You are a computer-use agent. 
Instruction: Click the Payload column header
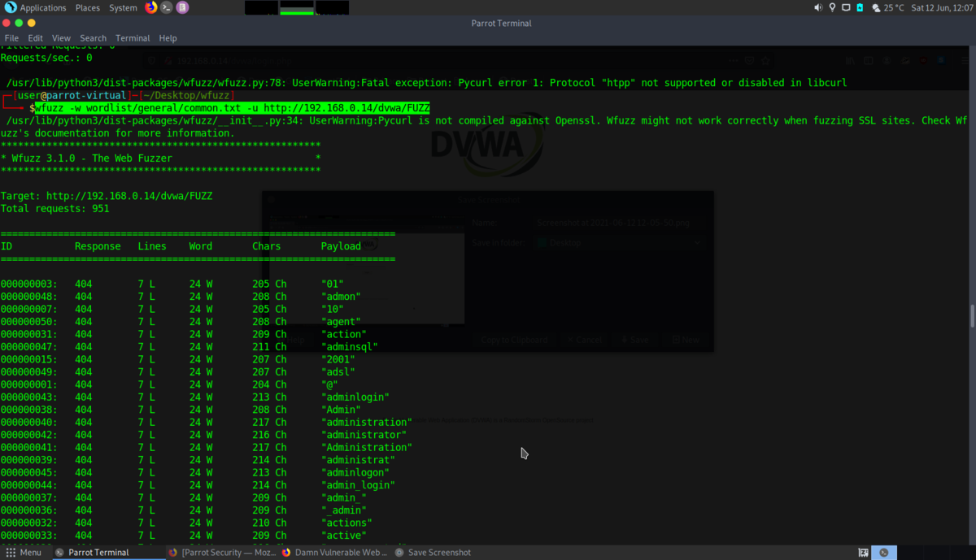341,246
